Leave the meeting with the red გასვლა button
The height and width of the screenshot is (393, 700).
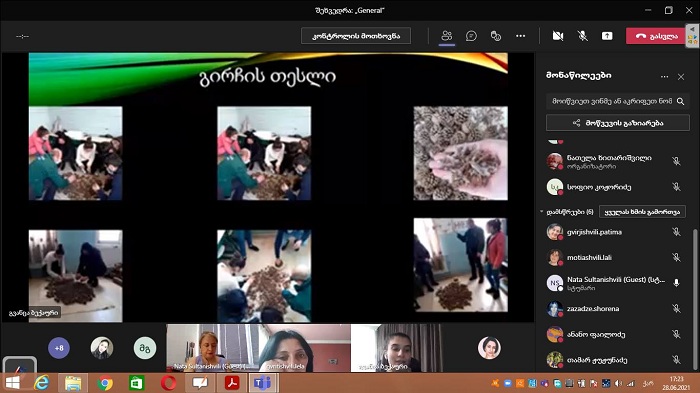point(655,36)
